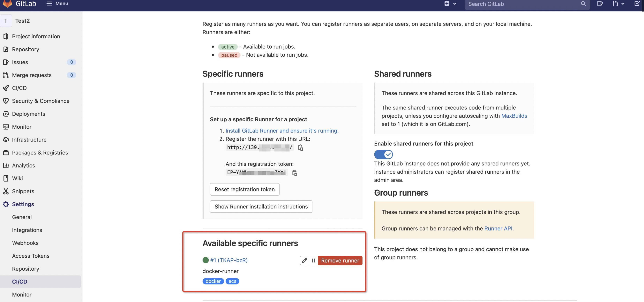644x302 pixels.
Task: Go to Packages & Registries sidebar item
Action: tap(40, 153)
